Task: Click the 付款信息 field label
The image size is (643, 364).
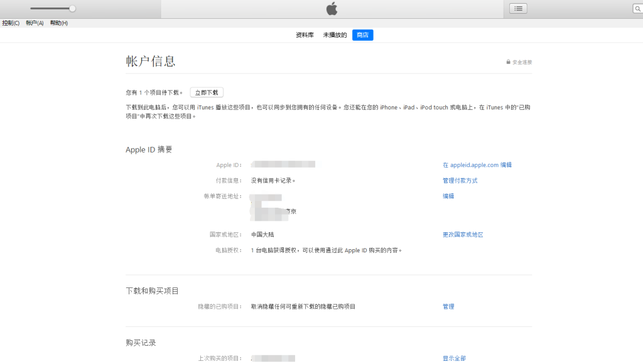Action: (229, 180)
